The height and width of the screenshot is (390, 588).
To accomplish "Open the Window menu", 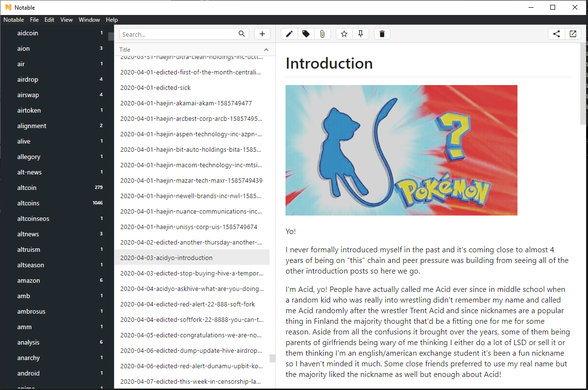I will pyautogui.click(x=89, y=20).
